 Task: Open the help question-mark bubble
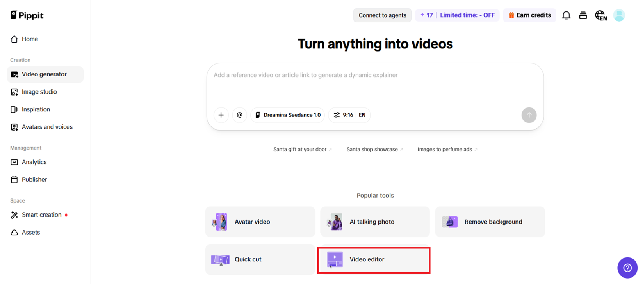(627, 268)
